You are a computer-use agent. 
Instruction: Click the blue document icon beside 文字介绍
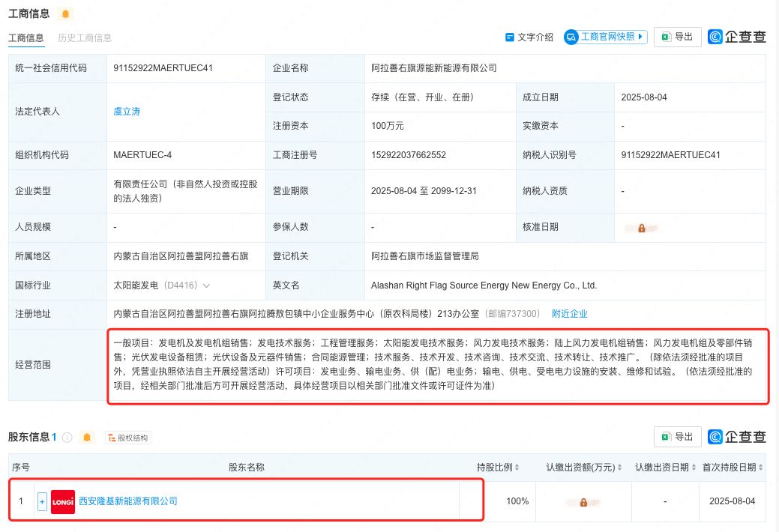(509, 37)
